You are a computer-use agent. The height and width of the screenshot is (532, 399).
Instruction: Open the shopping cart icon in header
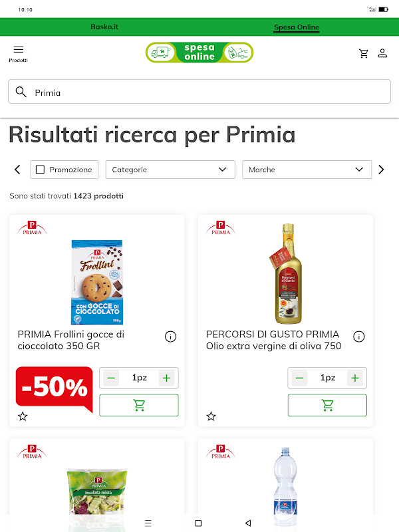click(364, 53)
